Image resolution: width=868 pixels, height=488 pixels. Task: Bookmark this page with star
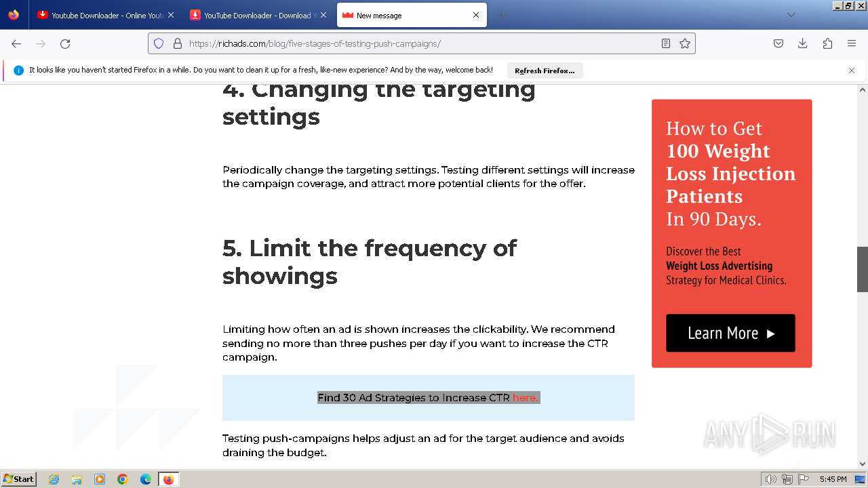685,43
